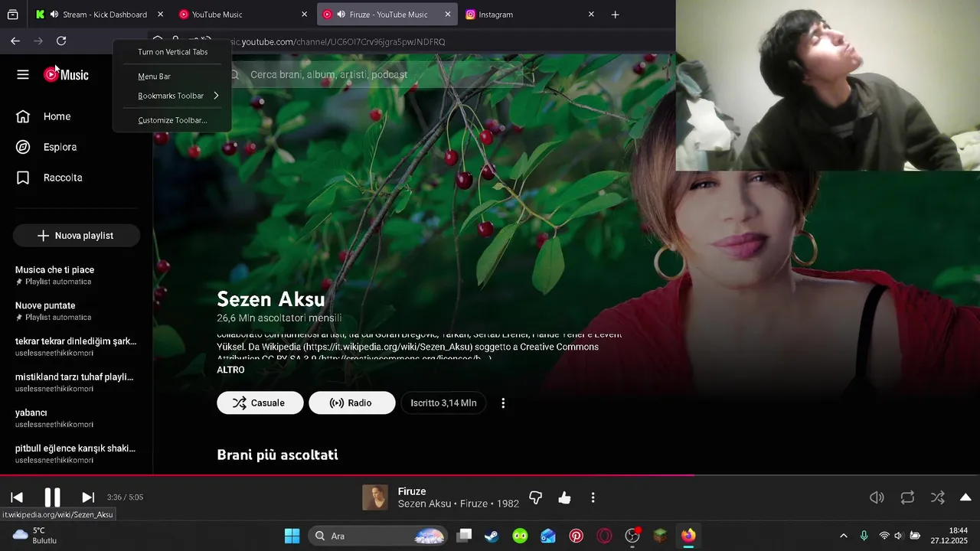980x551 pixels.
Task: Open Opera from the taskbar
Action: (604, 536)
